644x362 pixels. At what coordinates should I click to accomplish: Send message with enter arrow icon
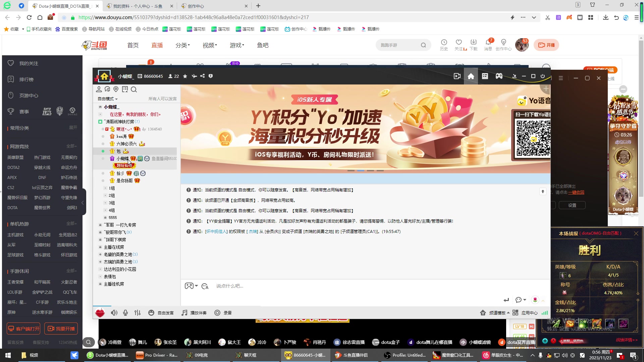point(506,300)
